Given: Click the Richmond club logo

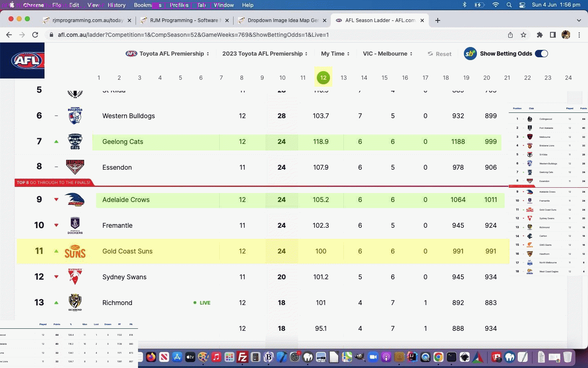Looking at the screenshot, I should click(75, 303).
